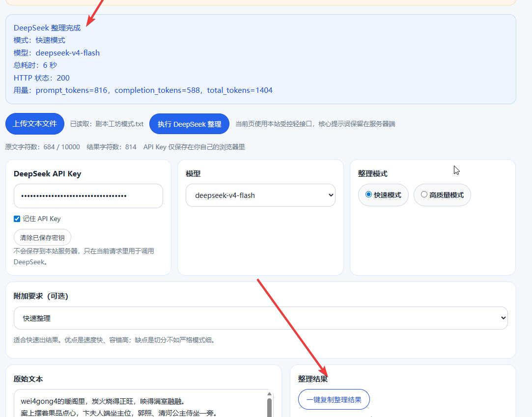Screen dimensions: 532x417
Task: Select the 快速模式 radio option
Action: pyautogui.click(x=383, y=195)
